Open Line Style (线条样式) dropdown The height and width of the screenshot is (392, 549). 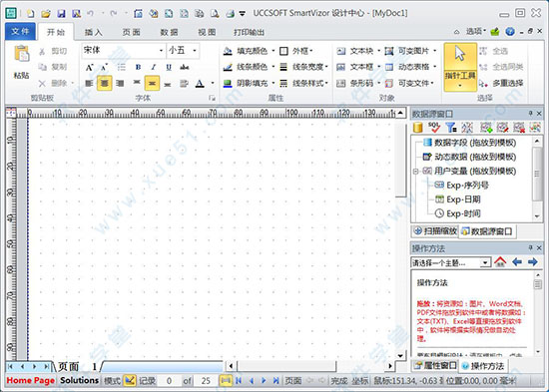pos(303,84)
